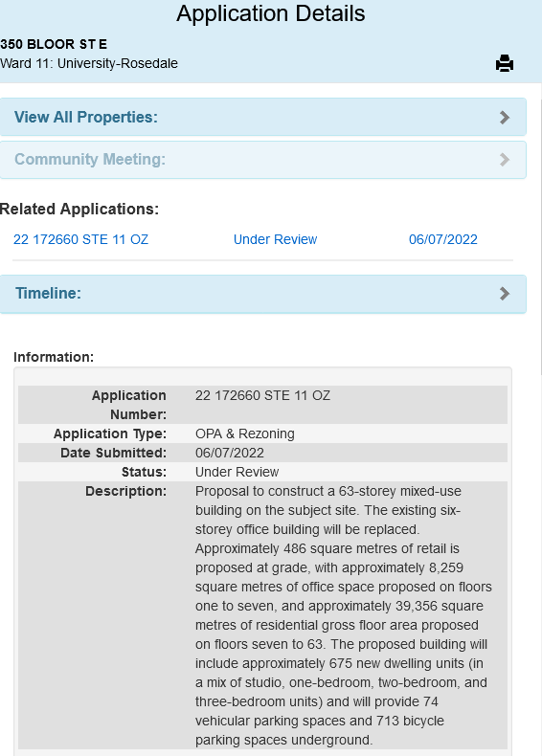
Task: Click the Information section heading
Action: pyautogui.click(x=54, y=357)
